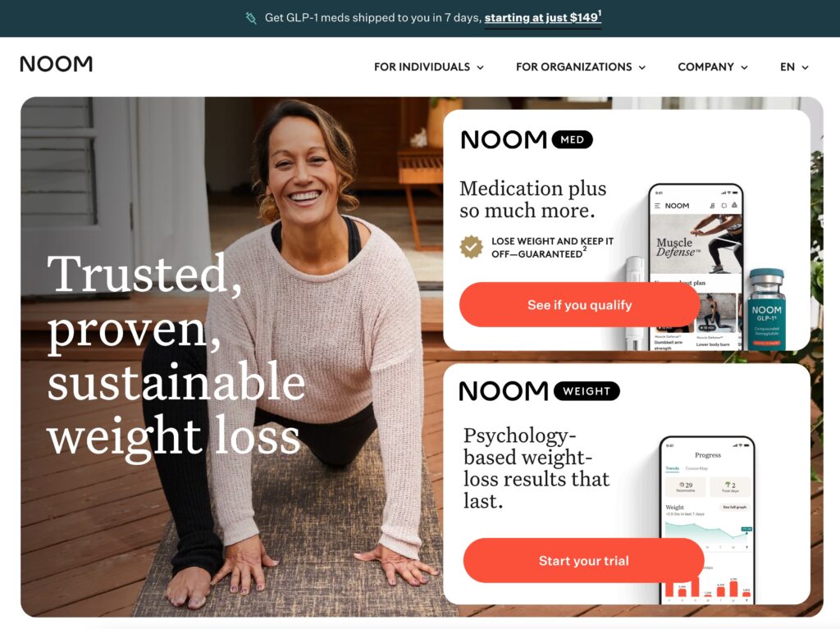The image size is (840, 629).
Task: Open the EN language selector
Action: (x=794, y=67)
